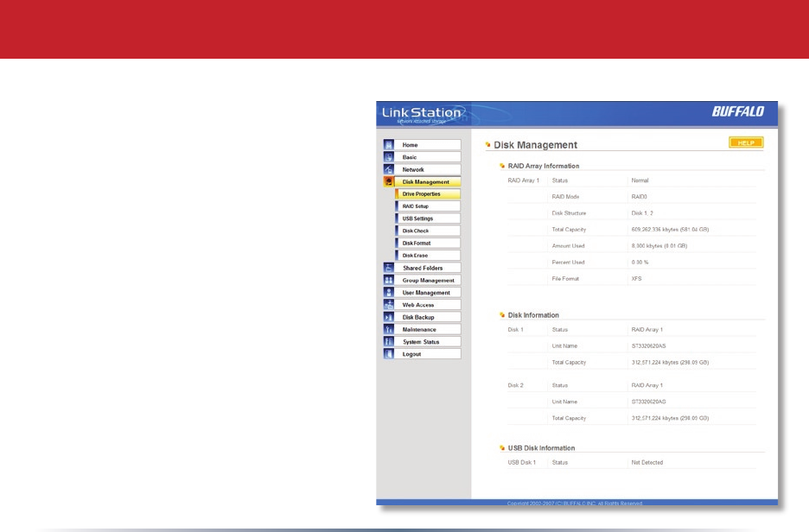Click the RAID0 mode value
Image resolution: width=809 pixels, height=532 pixels.
pyautogui.click(x=639, y=197)
